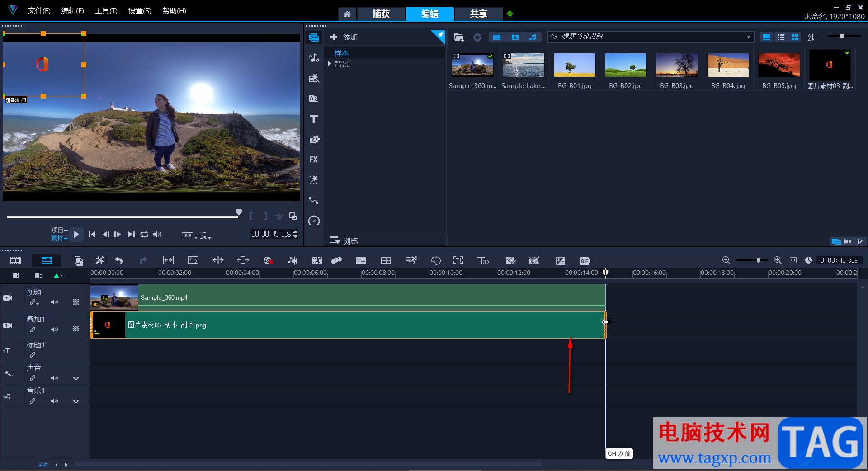Toggle show videos filter in library
Viewport: 868px width, 471px height.
pyautogui.click(x=497, y=38)
